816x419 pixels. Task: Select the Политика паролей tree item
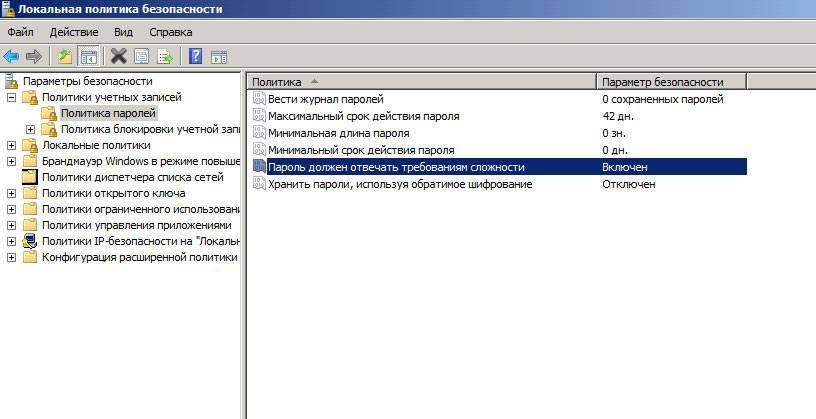(x=108, y=114)
